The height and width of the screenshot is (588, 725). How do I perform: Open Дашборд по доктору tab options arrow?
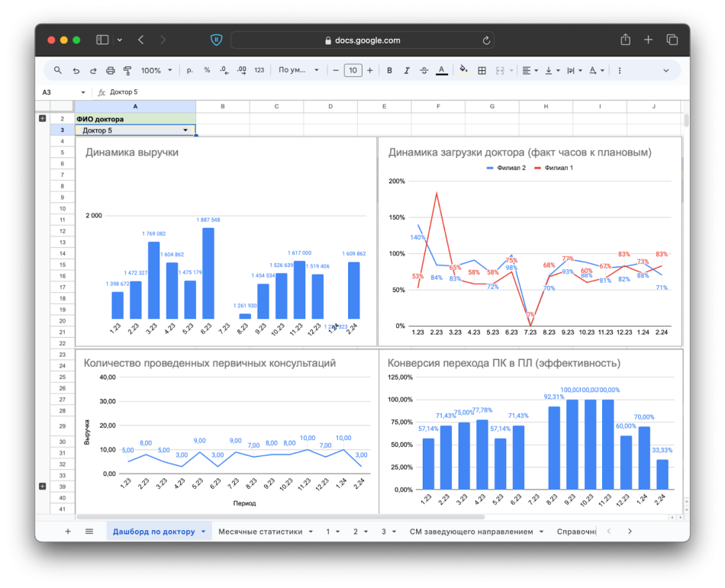[204, 532]
